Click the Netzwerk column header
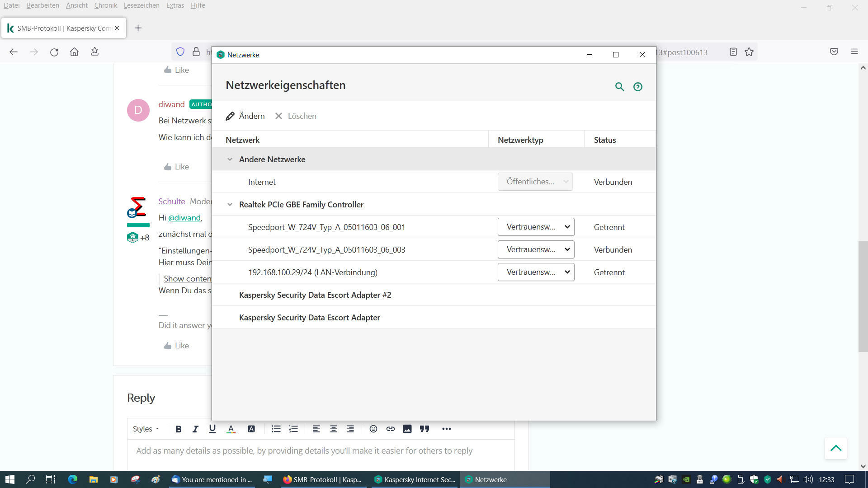868x488 pixels. point(350,140)
